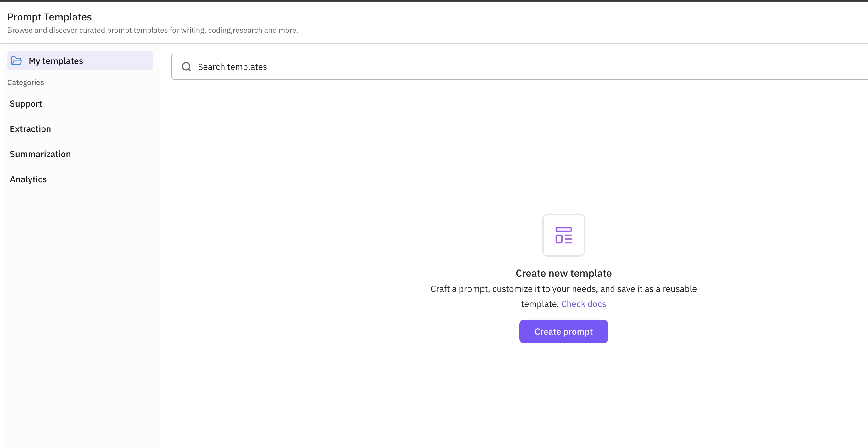
Task: Click the Create prompt button
Action: point(563,332)
